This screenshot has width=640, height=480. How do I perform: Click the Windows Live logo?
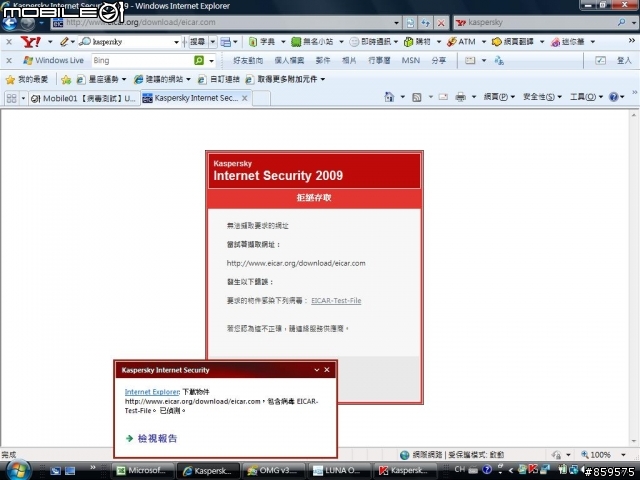53,60
